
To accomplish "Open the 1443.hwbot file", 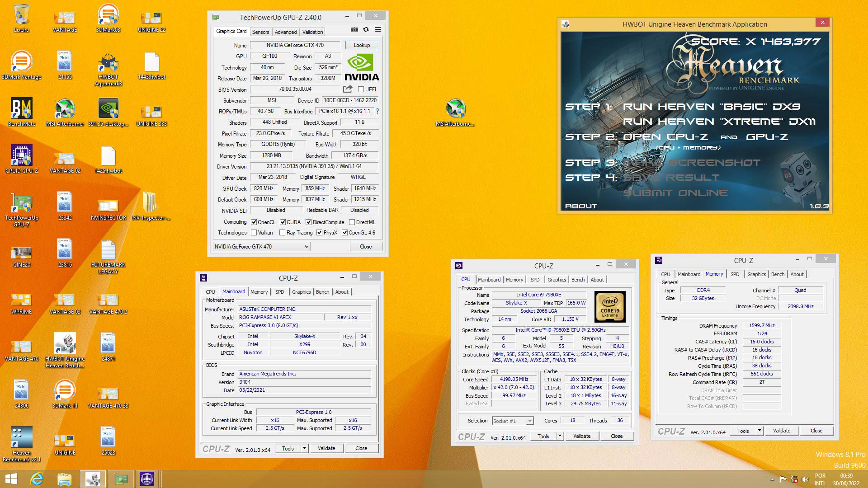I will click(151, 66).
